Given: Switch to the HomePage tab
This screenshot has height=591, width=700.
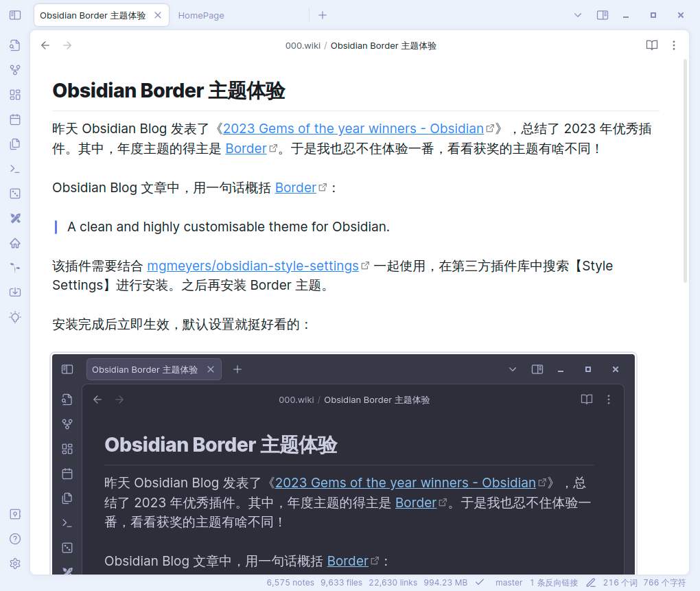Looking at the screenshot, I should 201,15.
